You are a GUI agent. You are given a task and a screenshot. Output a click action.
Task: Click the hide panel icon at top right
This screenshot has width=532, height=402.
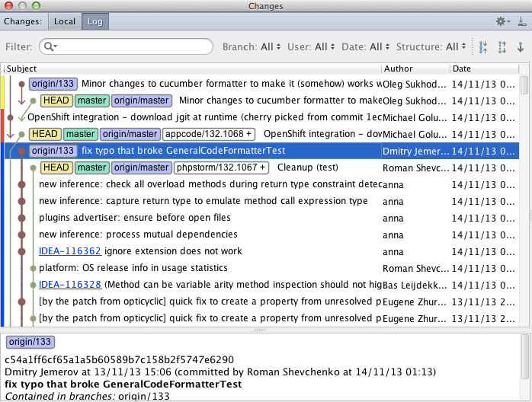tap(521, 21)
